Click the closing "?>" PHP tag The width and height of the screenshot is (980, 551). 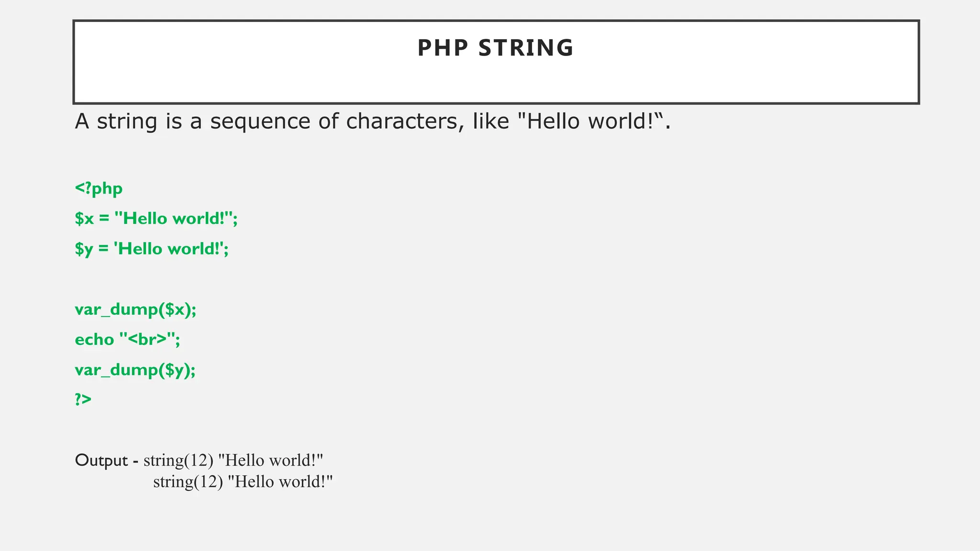pyautogui.click(x=83, y=399)
